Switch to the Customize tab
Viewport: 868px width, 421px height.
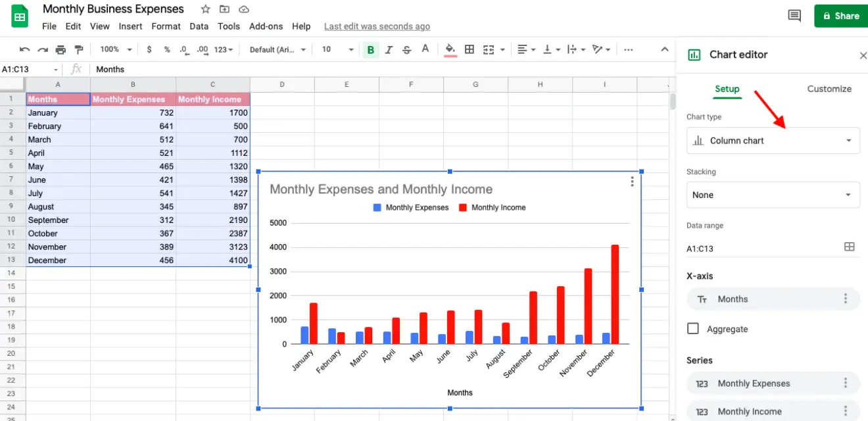click(x=829, y=89)
